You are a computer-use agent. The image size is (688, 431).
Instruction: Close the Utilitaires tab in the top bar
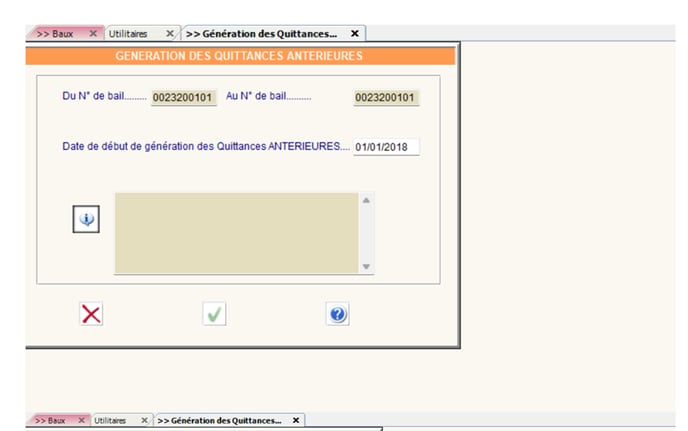click(169, 33)
